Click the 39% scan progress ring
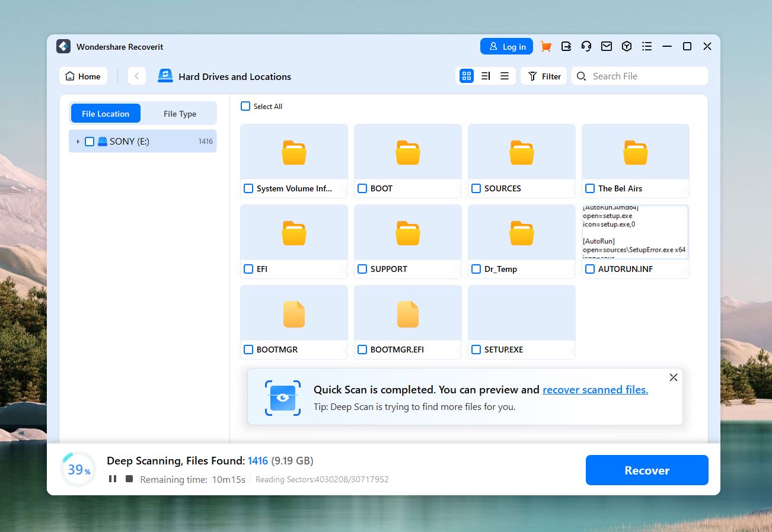Screen dimensions: 772x532 [x=78, y=469]
